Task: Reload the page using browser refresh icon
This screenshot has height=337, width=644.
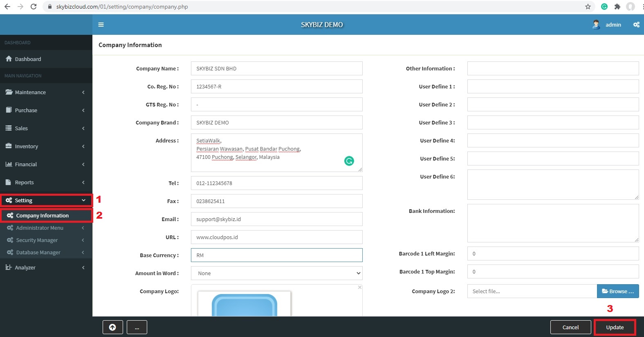Action: [x=34, y=7]
